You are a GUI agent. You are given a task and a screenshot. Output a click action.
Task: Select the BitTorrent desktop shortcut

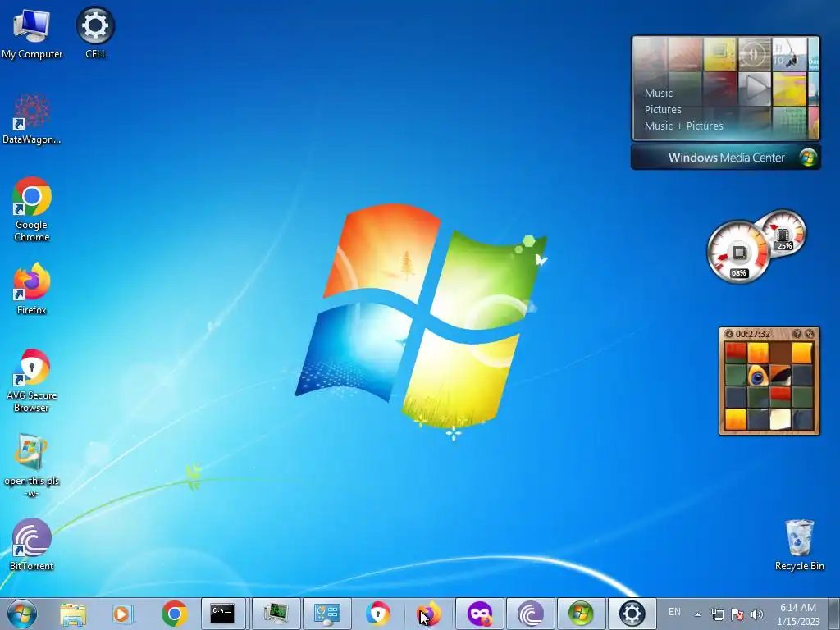click(x=32, y=544)
